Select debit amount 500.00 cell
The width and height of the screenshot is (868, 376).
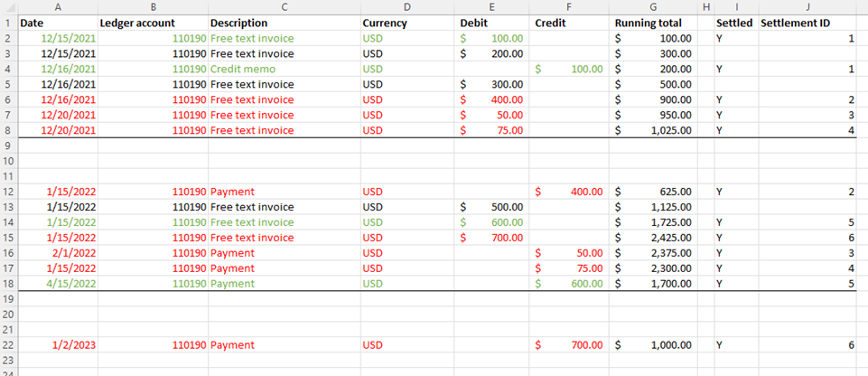pyautogui.click(x=491, y=207)
